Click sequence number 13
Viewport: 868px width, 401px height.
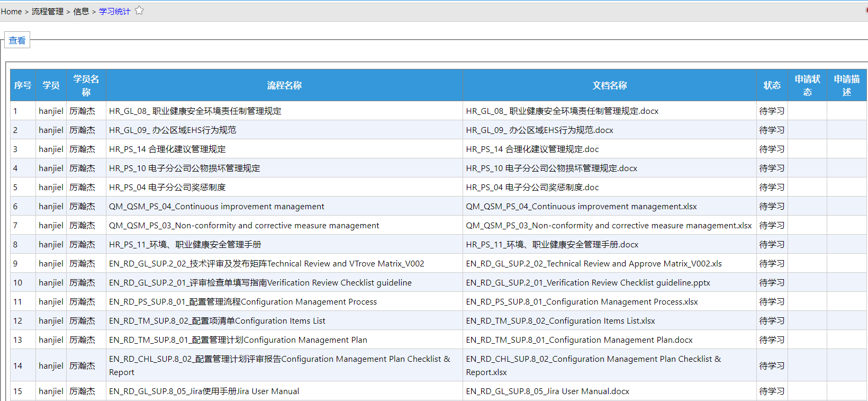point(18,340)
